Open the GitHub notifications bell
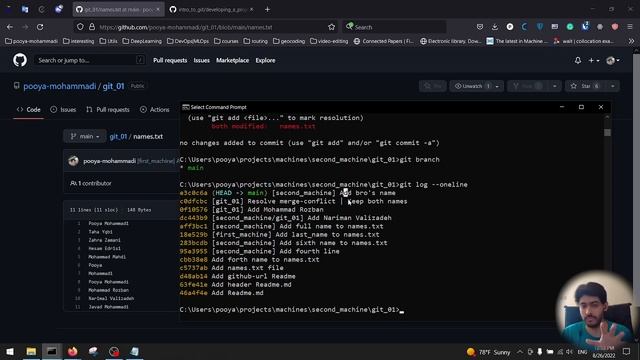The image size is (640, 360). (578, 60)
